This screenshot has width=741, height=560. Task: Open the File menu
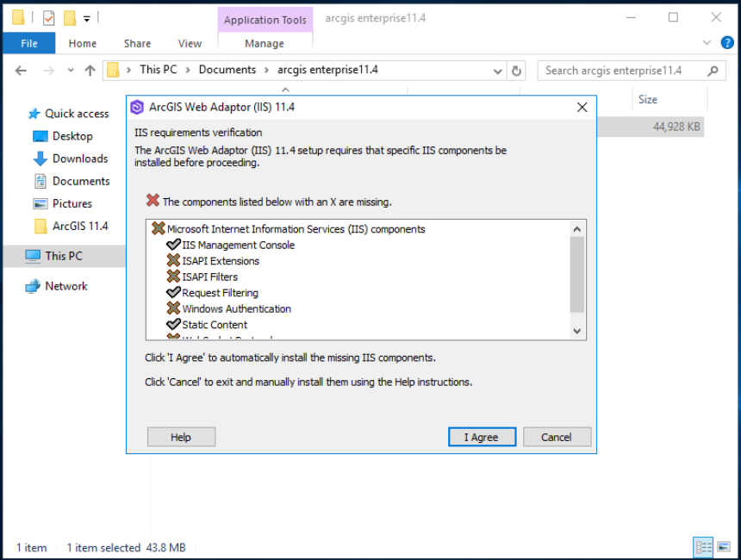coord(29,43)
